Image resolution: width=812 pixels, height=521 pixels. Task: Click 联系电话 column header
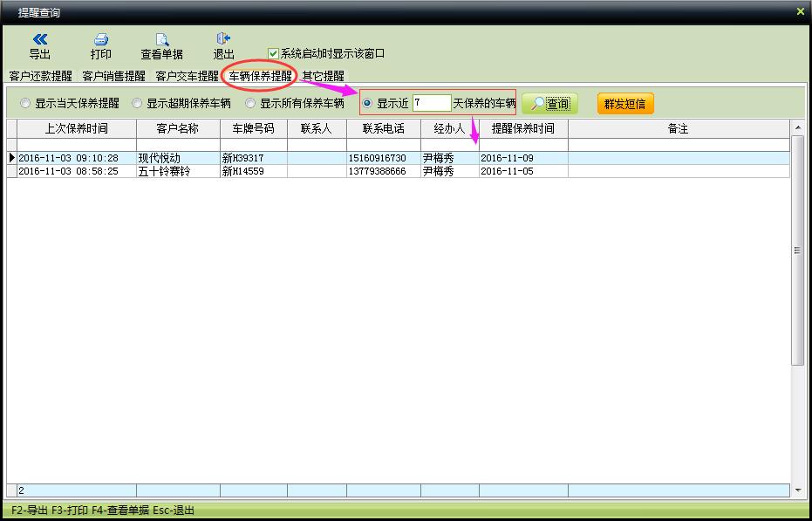tap(384, 128)
